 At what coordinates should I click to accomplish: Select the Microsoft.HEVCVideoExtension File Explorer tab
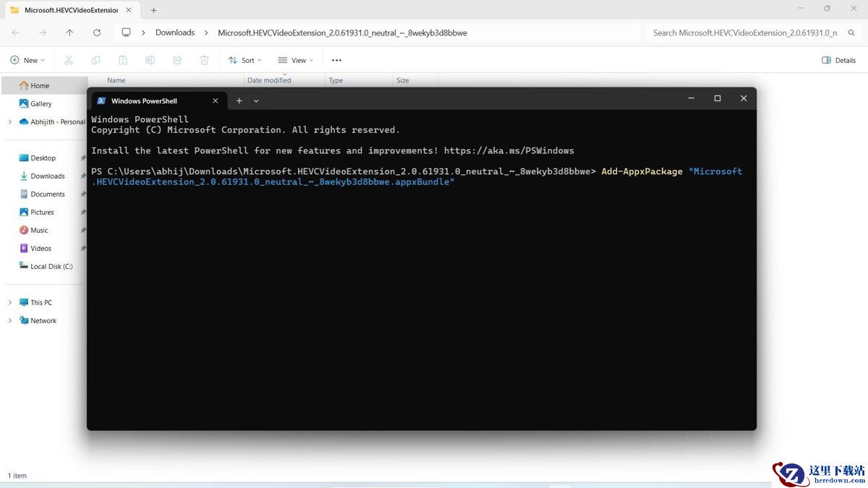click(x=71, y=10)
